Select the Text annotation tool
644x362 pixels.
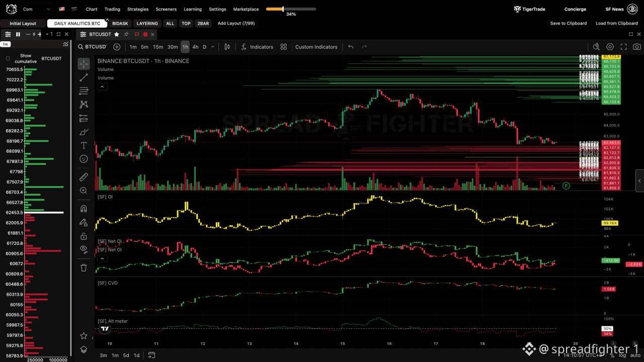tap(84, 145)
